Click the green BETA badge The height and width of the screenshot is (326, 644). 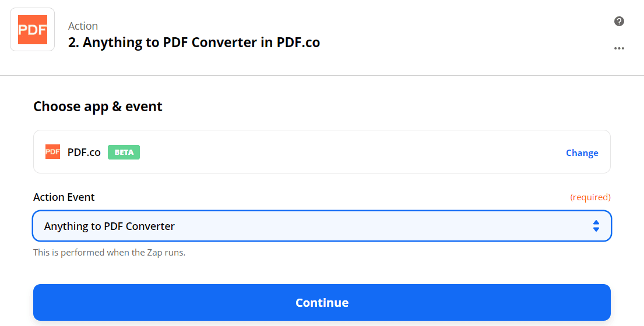pos(124,152)
